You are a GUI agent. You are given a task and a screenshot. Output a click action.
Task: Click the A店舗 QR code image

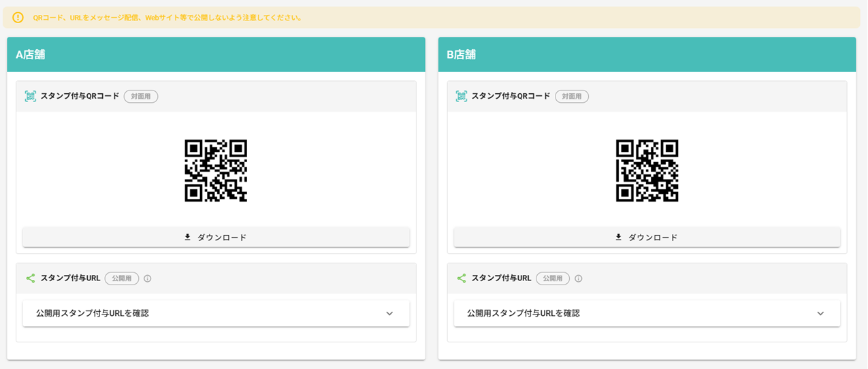pyautogui.click(x=216, y=171)
